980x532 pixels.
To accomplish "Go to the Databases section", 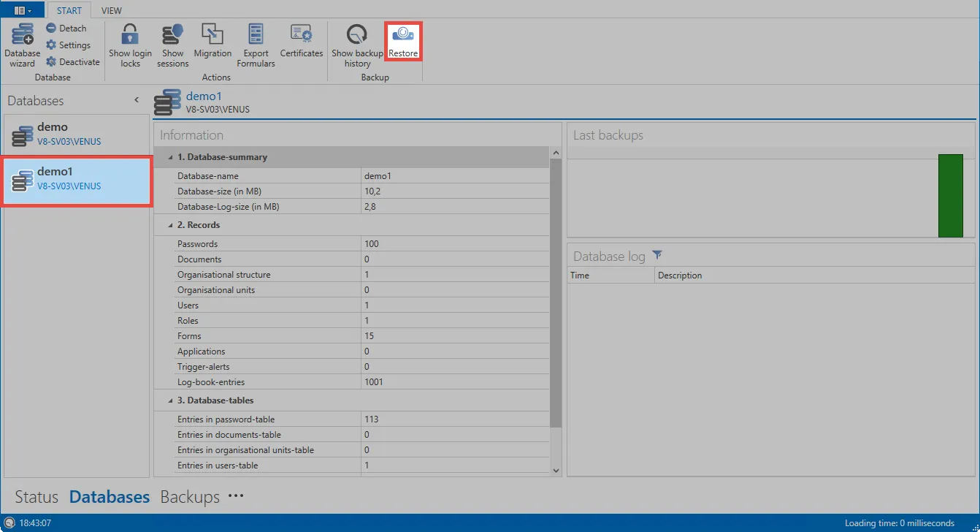I will click(x=110, y=497).
